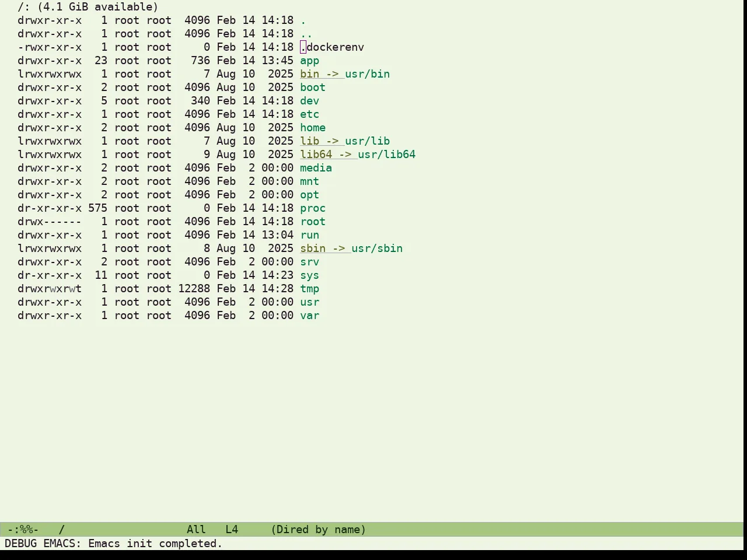Click the 'drwx------' permissions of root row

click(50, 222)
